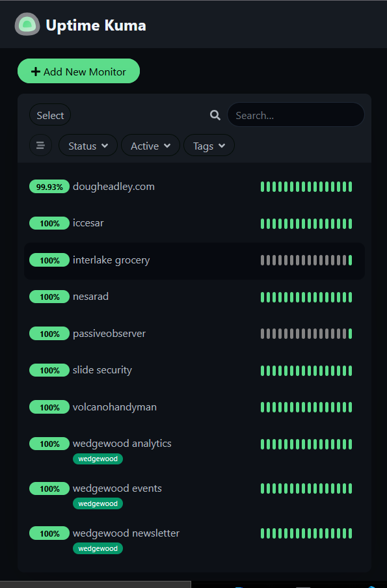387x588 pixels.
Task: Click the passiveobserver heartbeat bar
Action: (306, 334)
